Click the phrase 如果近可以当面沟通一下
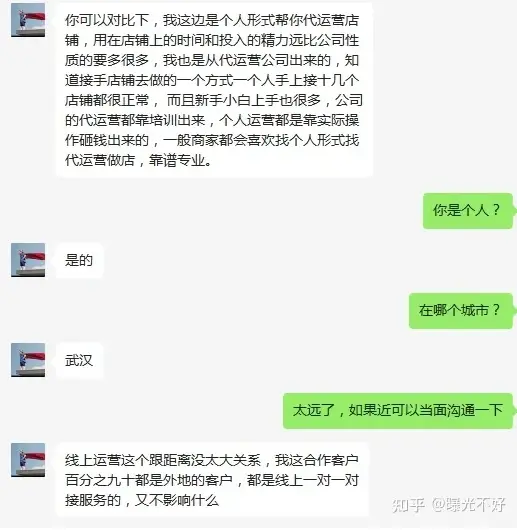Image resolution: width=517 pixels, height=530 pixels. (426, 410)
